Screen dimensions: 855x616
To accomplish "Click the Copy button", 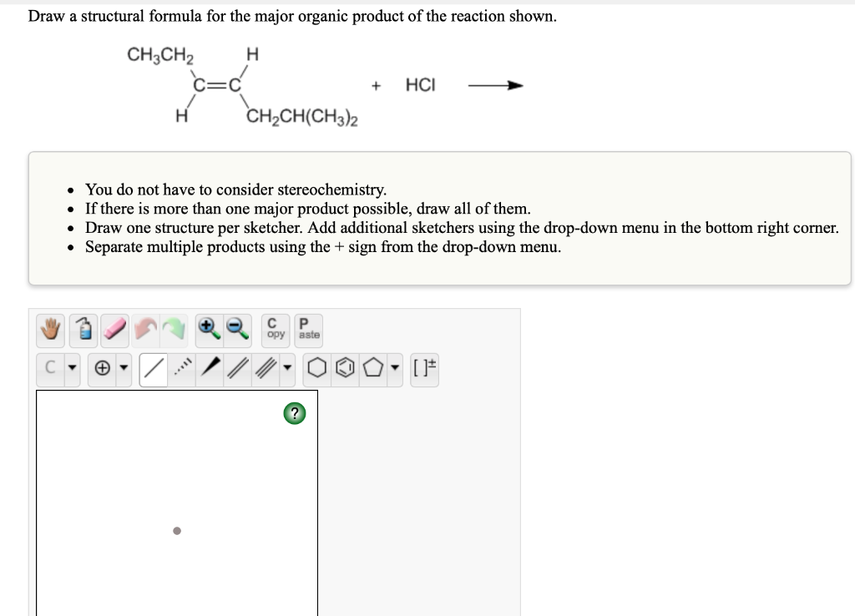I will (x=276, y=330).
